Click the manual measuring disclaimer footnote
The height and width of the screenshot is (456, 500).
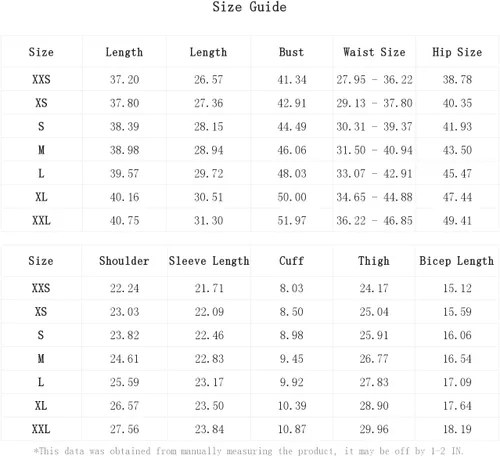click(248, 451)
